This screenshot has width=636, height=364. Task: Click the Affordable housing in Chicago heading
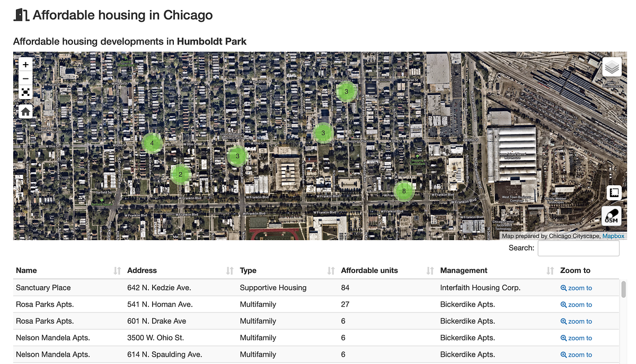coord(122,15)
